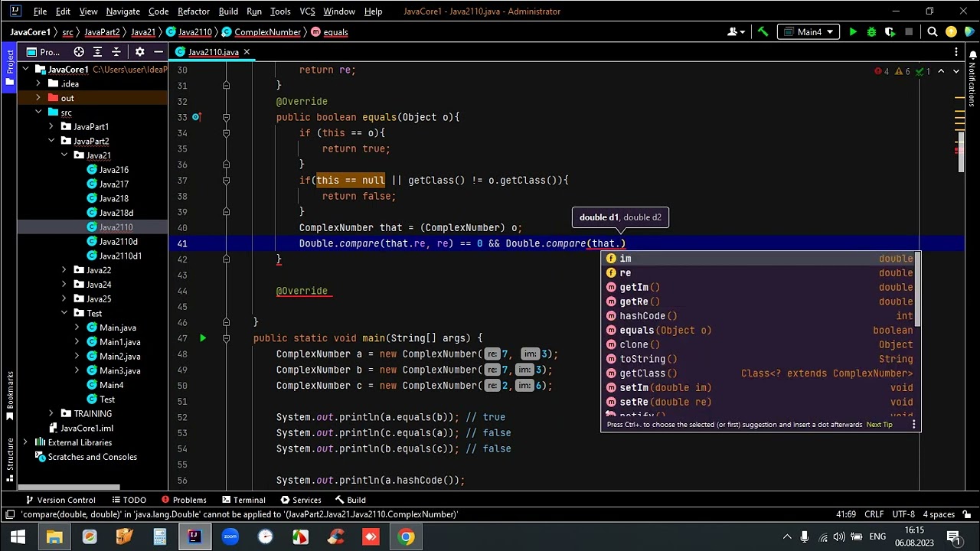Click the Windows Start button
980x551 pixels.
(18, 536)
